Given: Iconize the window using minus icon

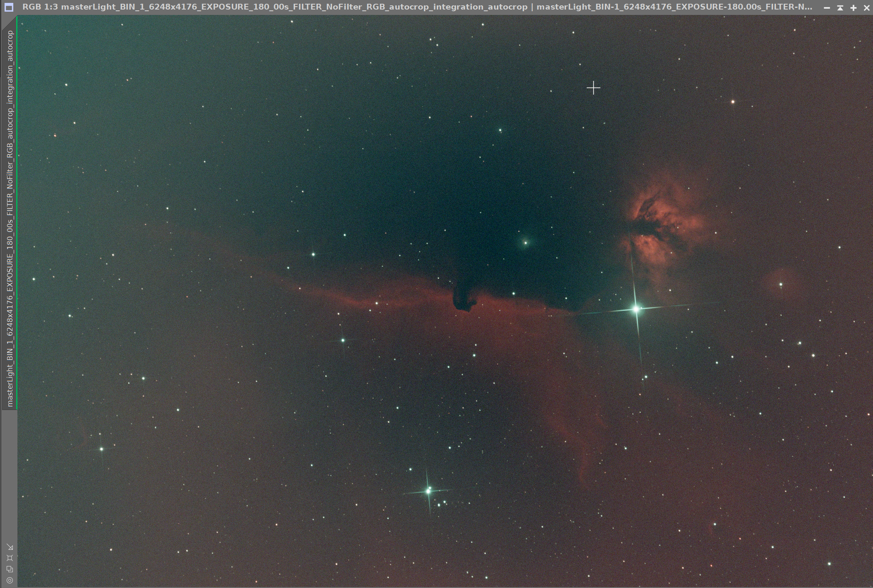Looking at the screenshot, I should (x=827, y=7).
